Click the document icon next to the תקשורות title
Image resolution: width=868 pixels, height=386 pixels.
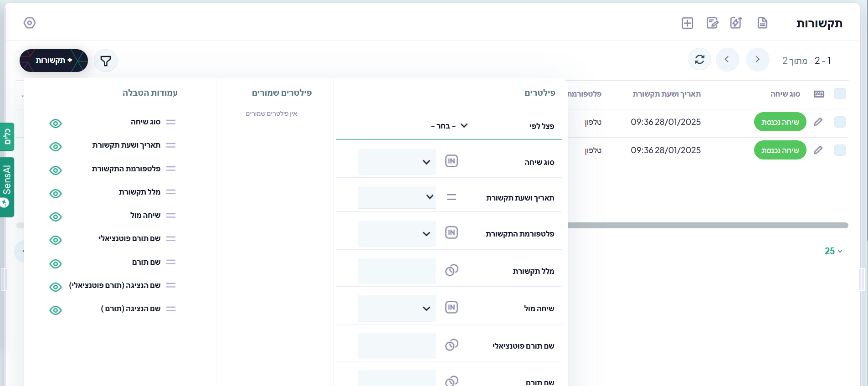click(x=762, y=23)
